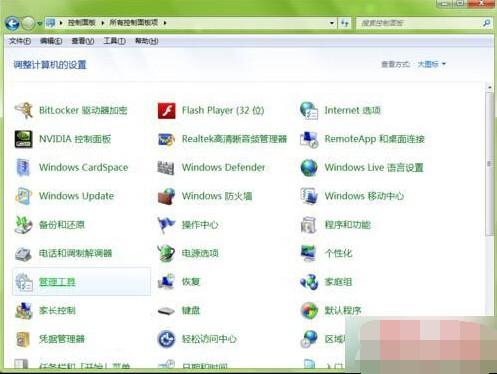Open the Windows Live 语言设置 icon
The width and height of the screenshot is (497, 374).
(309, 168)
